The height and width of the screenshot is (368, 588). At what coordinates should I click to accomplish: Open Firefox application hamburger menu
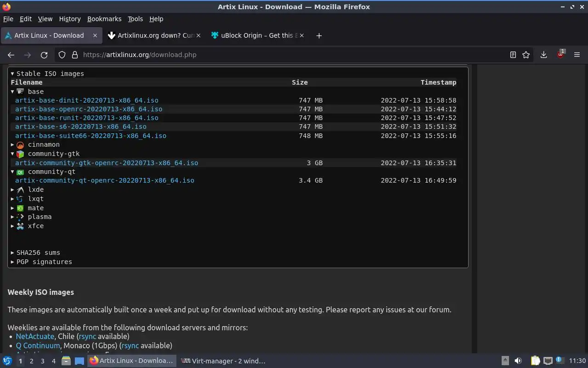coord(577,55)
